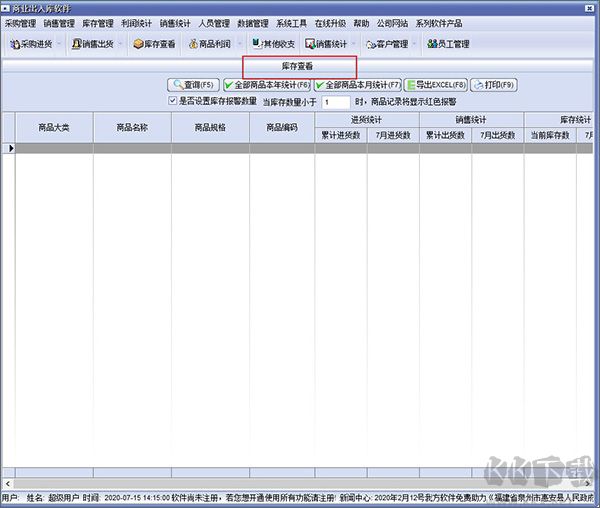Screen dimensions: 600x508
Task: Export the list with 导出EXCEL(F8)
Action: coord(435,86)
